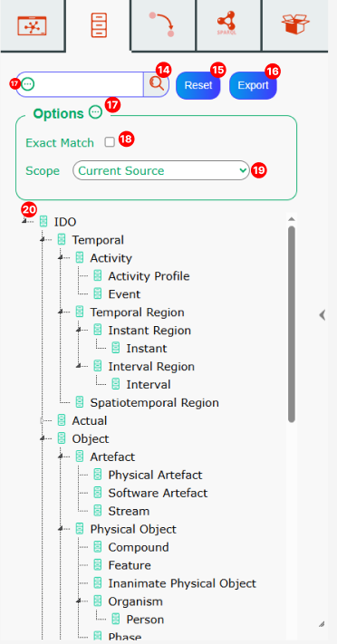Click the magnifier search icon
Viewport: 337px width, 644px height.
(x=156, y=84)
